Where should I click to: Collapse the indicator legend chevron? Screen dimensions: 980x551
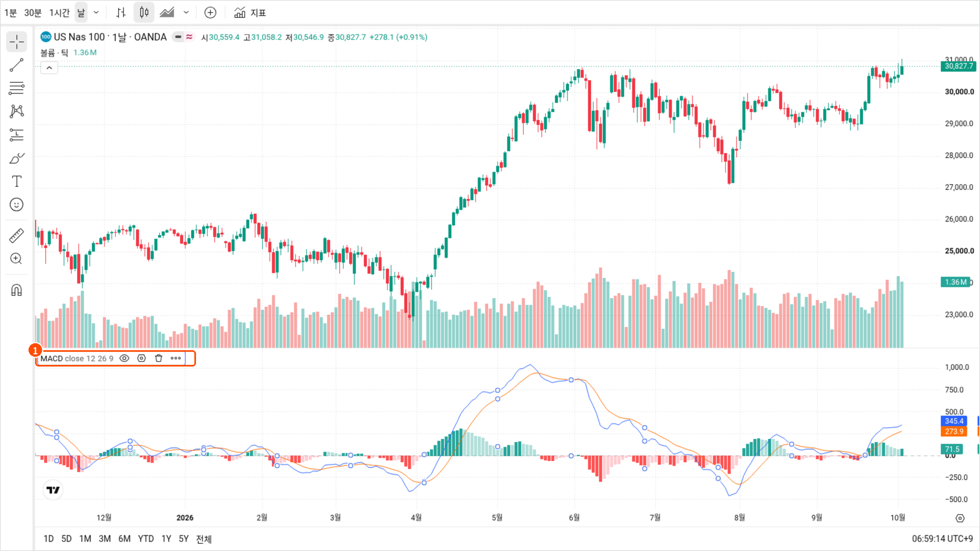point(49,68)
